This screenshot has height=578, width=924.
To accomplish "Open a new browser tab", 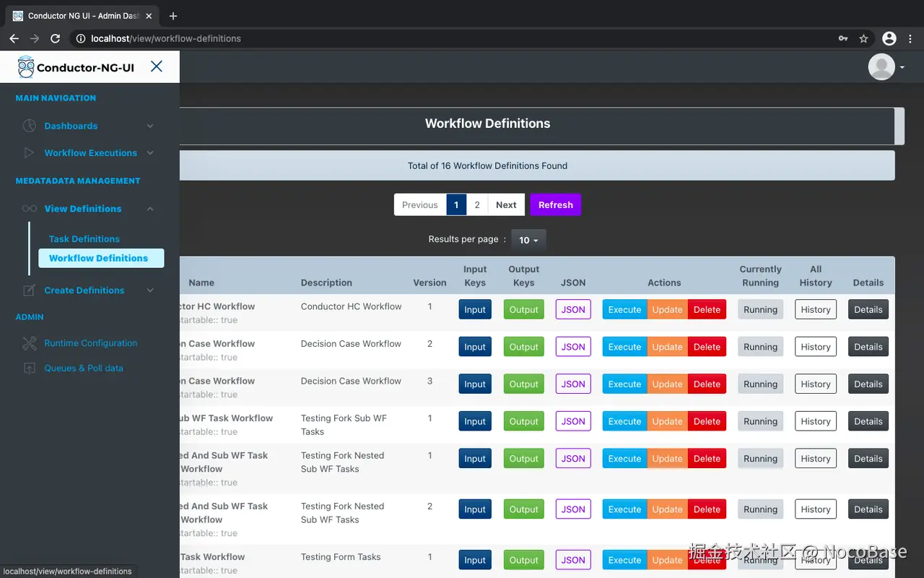I will (x=173, y=16).
